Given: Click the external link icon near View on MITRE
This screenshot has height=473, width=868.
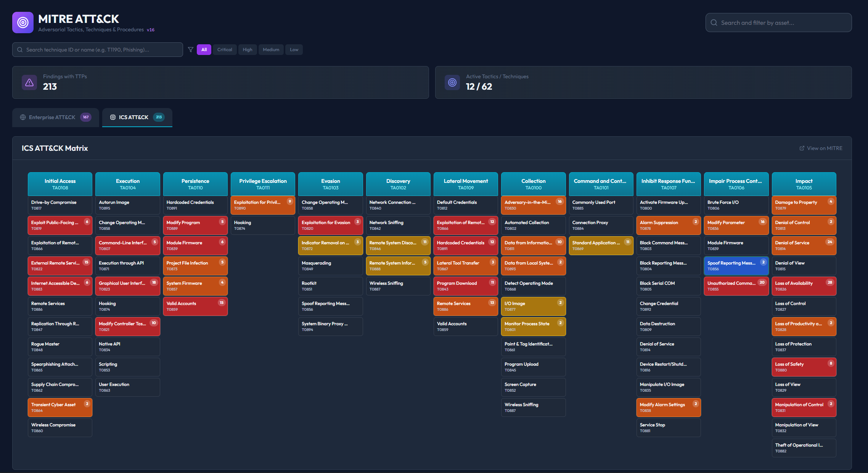Looking at the screenshot, I should [x=802, y=148].
